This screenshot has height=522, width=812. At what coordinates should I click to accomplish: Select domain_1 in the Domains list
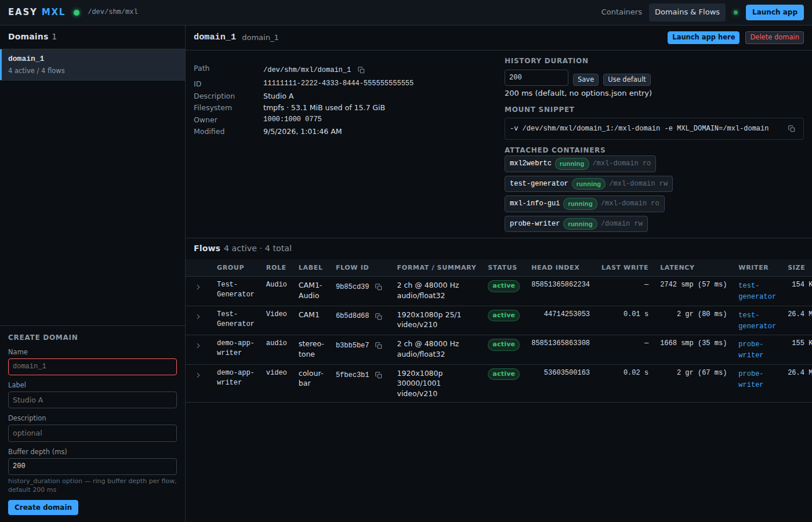(93, 64)
